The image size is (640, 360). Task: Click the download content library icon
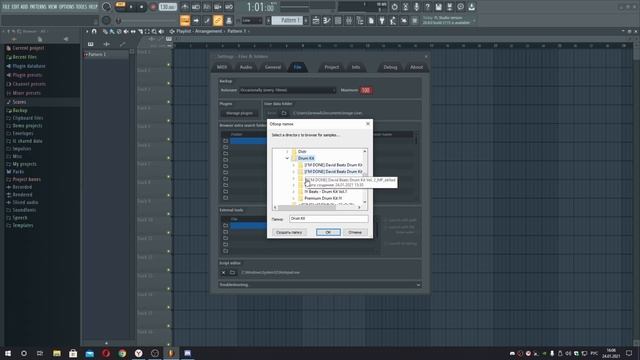tap(471, 7)
